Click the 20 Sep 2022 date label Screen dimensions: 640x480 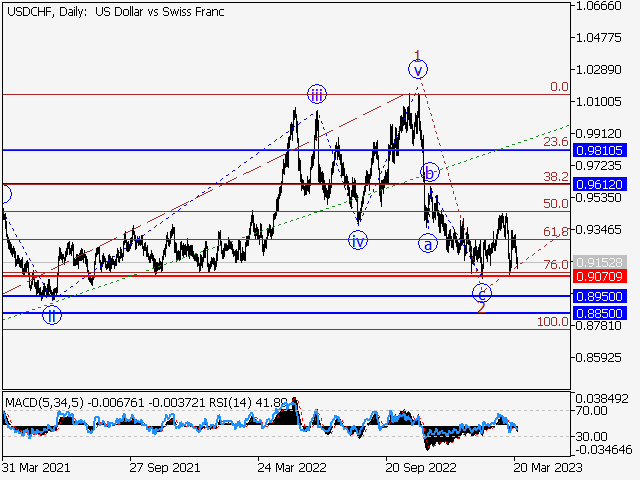(421, 467)
